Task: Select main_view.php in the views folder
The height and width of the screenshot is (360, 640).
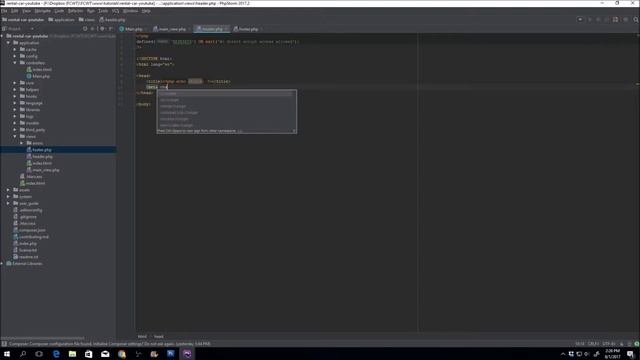Action: tap(46, 170)
